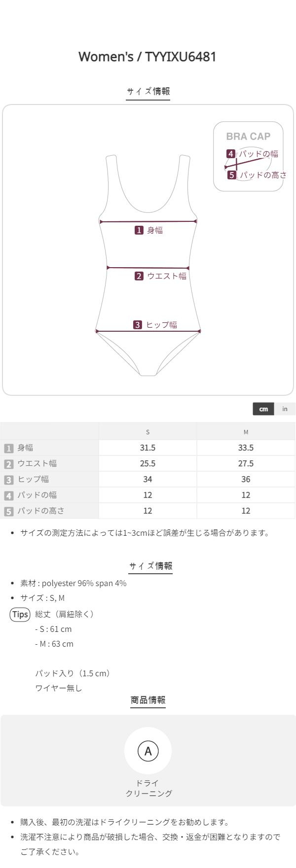Click number 3 hip badge on diagram

[138, 325]
